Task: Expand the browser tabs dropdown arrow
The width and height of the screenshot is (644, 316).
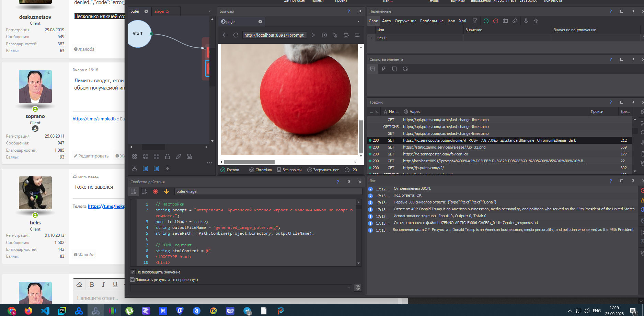Action: 358,22
